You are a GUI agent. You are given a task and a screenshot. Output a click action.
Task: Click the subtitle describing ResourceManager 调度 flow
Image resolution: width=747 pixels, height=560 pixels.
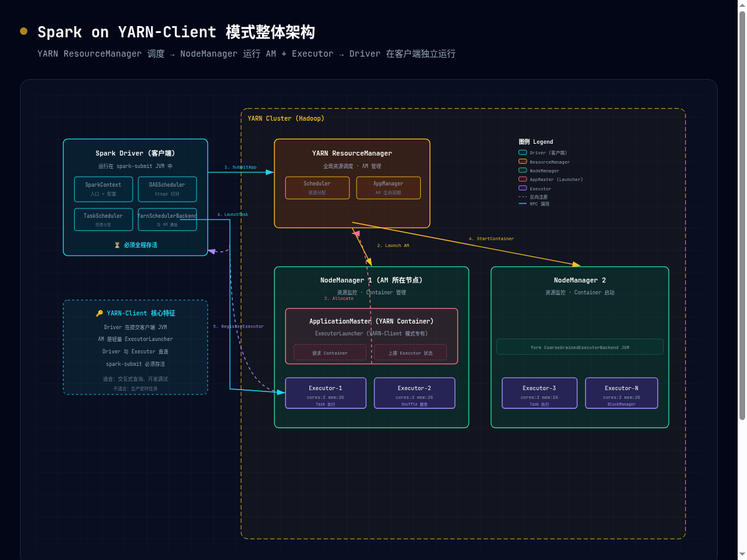[x=247, y=54]
